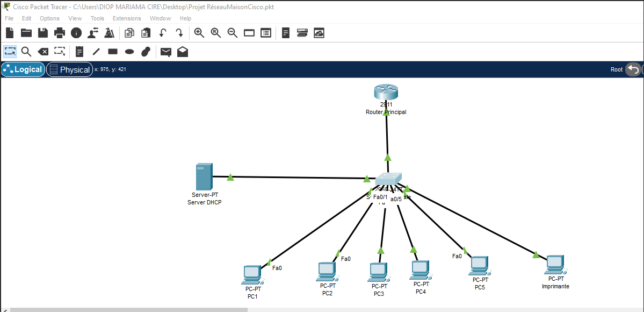Open the View menu
The image size is (644, 312).
[x=75, y=18]
